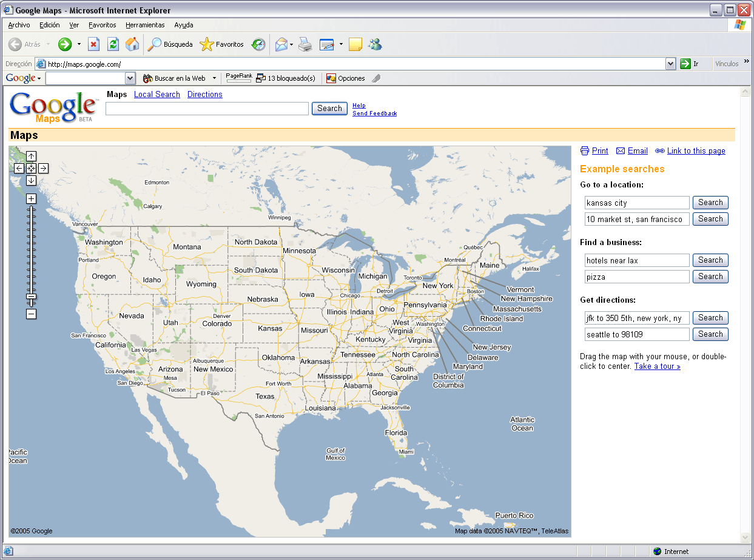Open the Help link

tap(359, 106)
